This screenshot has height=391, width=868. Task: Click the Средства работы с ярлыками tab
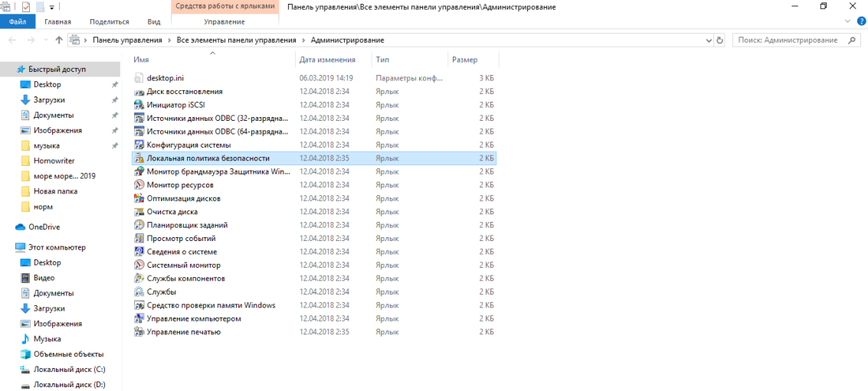click(224, 7)
